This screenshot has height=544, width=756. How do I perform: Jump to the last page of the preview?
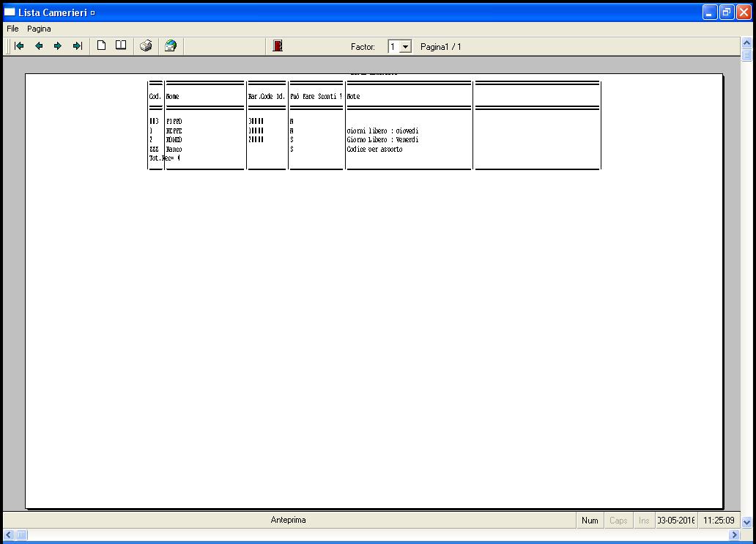tap(77, 46)
